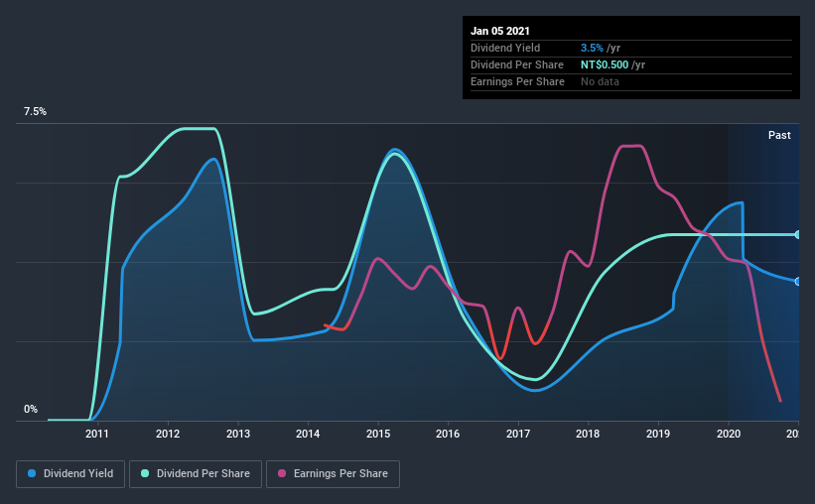Click the 0% y-axis label

[x=31, y=410]
